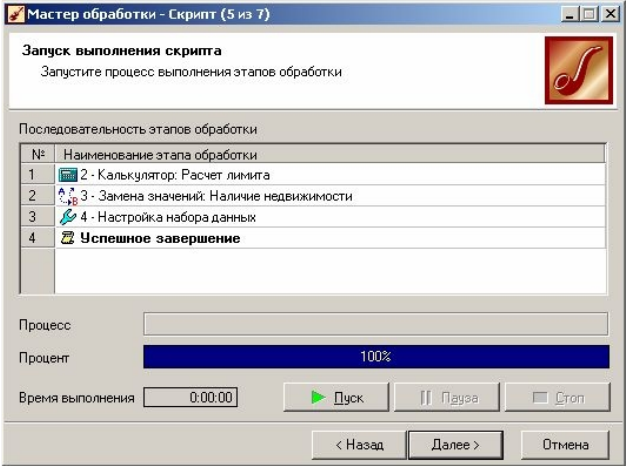Click the 100% percent progress bar
This screenshot has width=630, height=466.
[x=376, y=356]
